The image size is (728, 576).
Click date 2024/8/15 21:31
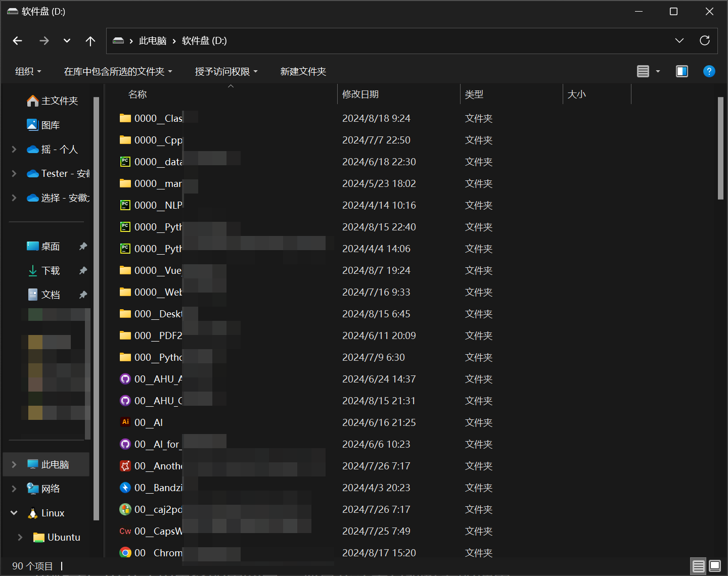coord(379,401)
